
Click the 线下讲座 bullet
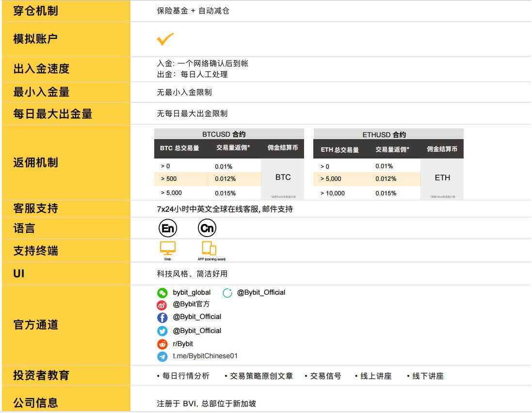click(x=425, y=376)
